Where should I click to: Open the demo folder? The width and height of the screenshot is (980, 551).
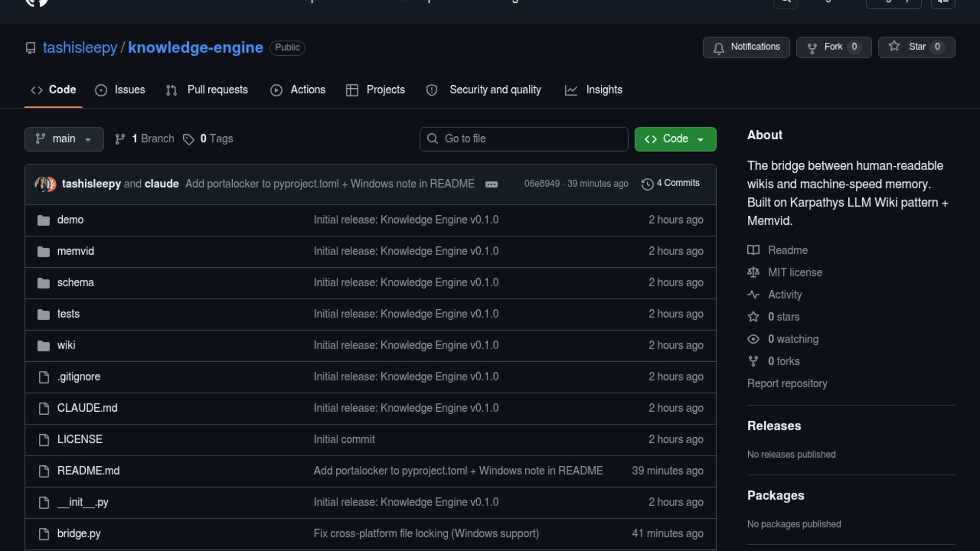coord(70,220)
